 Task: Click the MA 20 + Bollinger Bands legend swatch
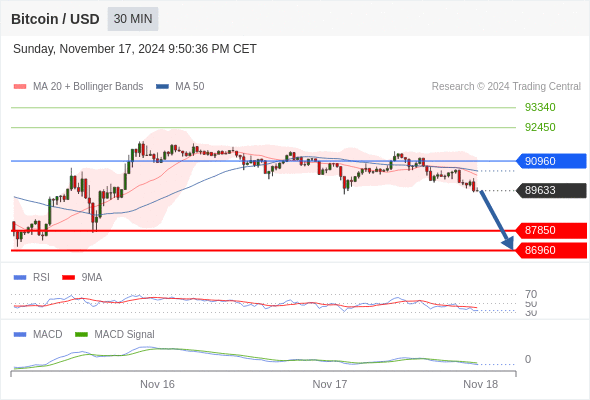tap(20, 87)
